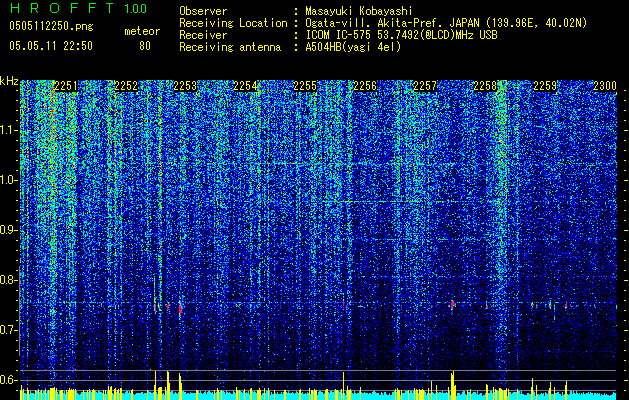Click observer name Masayuki Kobayashi
The image size is (629, 400).
[359, 11]
